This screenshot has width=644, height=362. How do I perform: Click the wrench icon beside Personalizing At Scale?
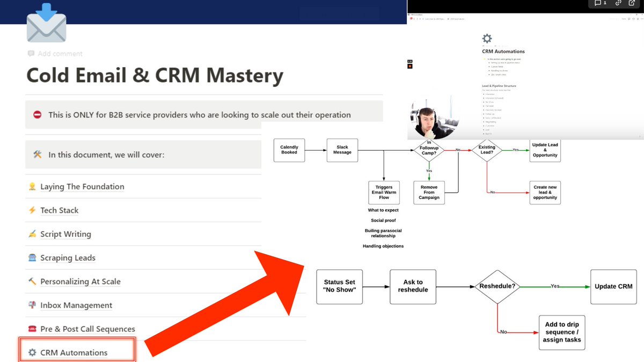coord(32,281)
